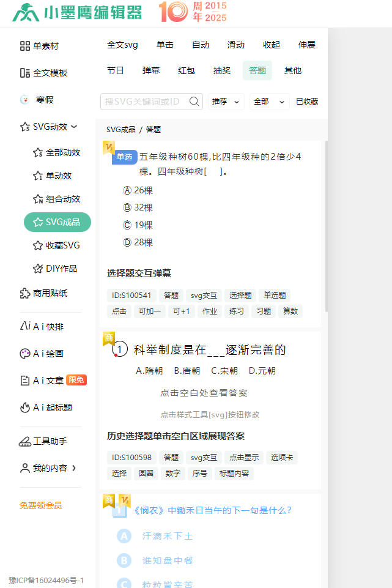Image resolution: width=392 pixels, height=588 pixels.
Task: Click the 小墨鹰编辑器 eagle logo
Action: click(26, 13)
